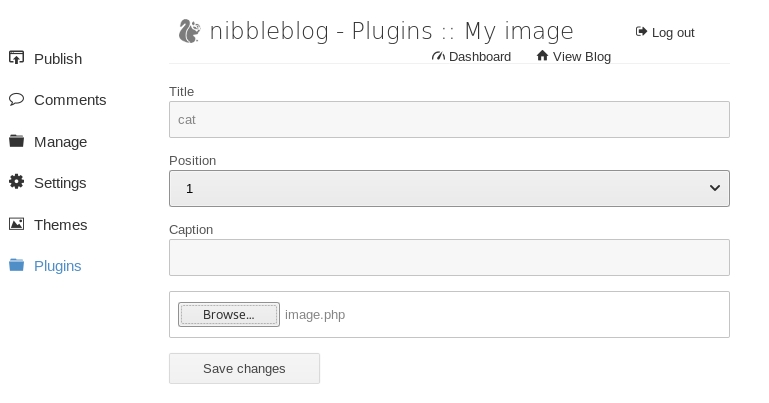Go to the Comments section
The height and width of the screenshot is (403, 769).
coord(70,100)
